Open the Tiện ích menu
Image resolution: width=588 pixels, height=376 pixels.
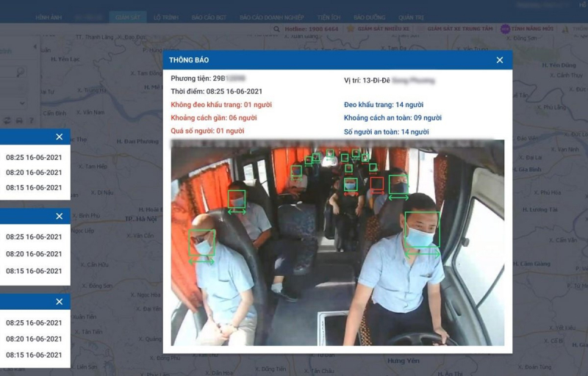330,17
